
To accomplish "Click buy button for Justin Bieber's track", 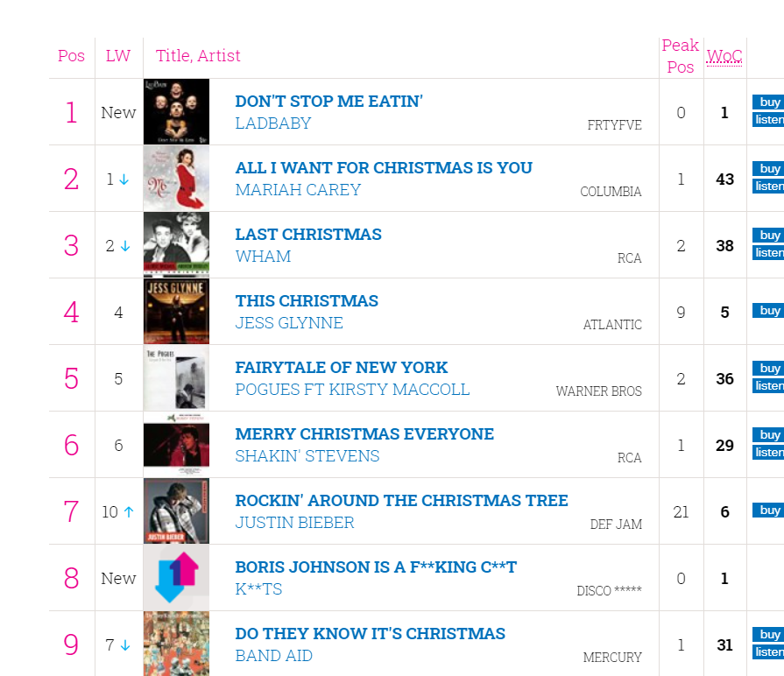I will click(x=768, y=511).
